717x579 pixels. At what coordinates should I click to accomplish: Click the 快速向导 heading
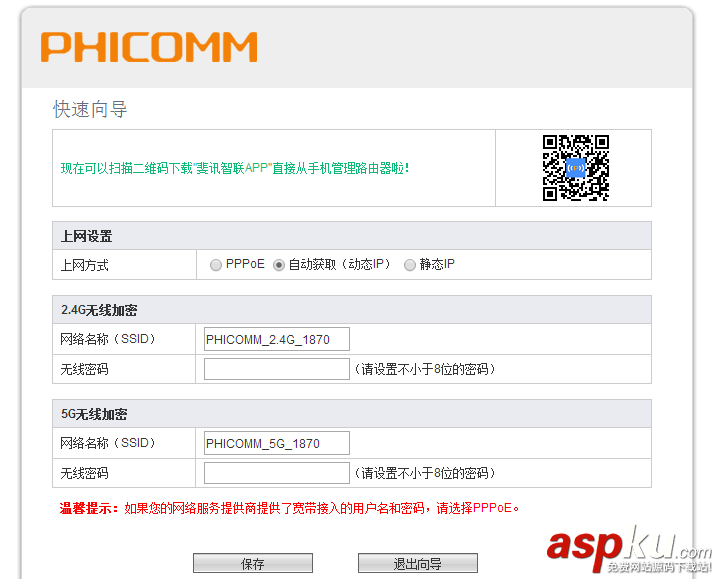90,109
